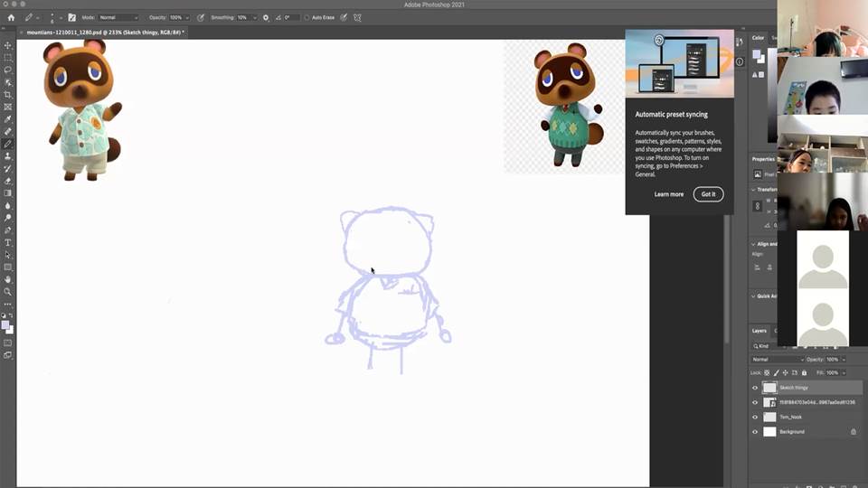Toggle lock all padlock in Layers panel

pos(805,373)
